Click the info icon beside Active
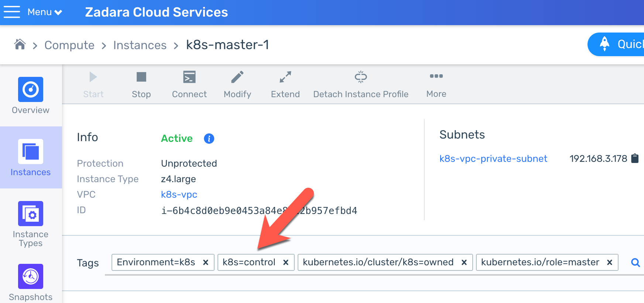 pos(209,139)
